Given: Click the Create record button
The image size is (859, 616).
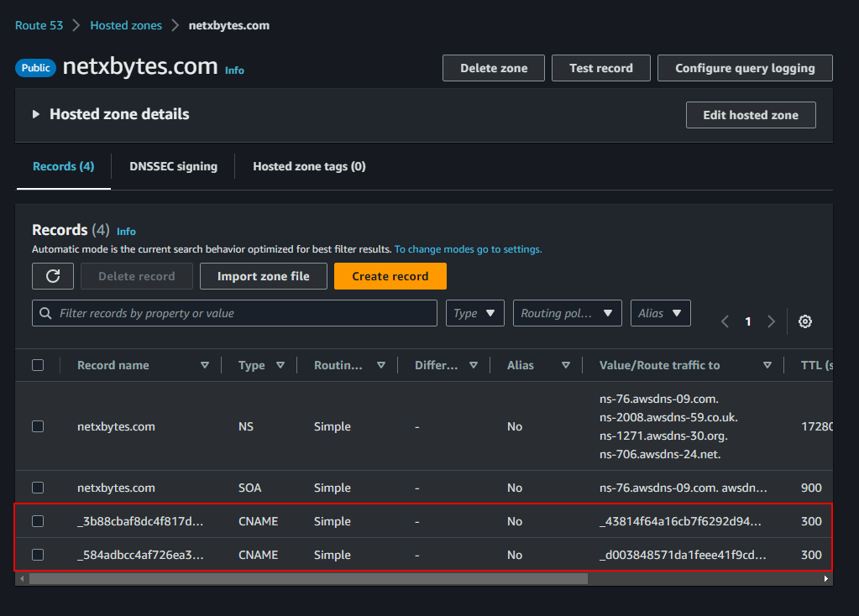Looking at the screenshot, I should [x=390, y=276].
